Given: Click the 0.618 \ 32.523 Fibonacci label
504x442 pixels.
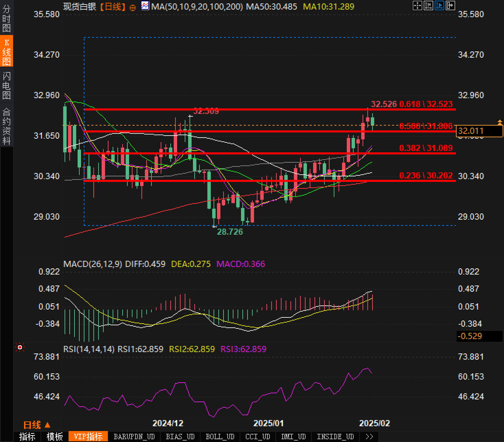Looking at the screenshot, I should tap(426, 104).
